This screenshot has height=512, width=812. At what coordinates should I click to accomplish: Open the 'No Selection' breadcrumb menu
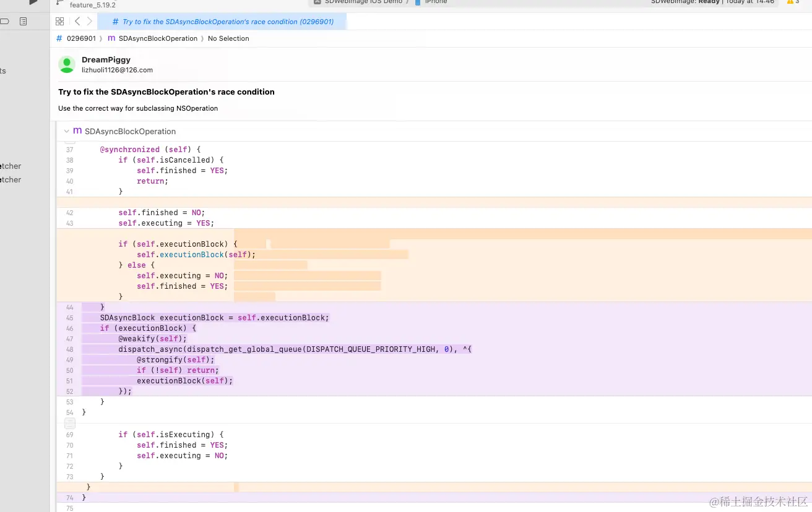coord(228,38)
